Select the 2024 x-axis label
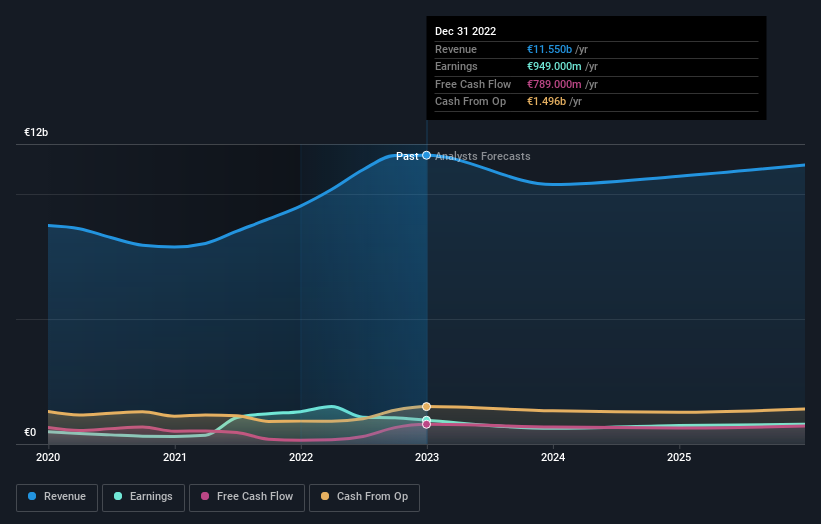 553,457
